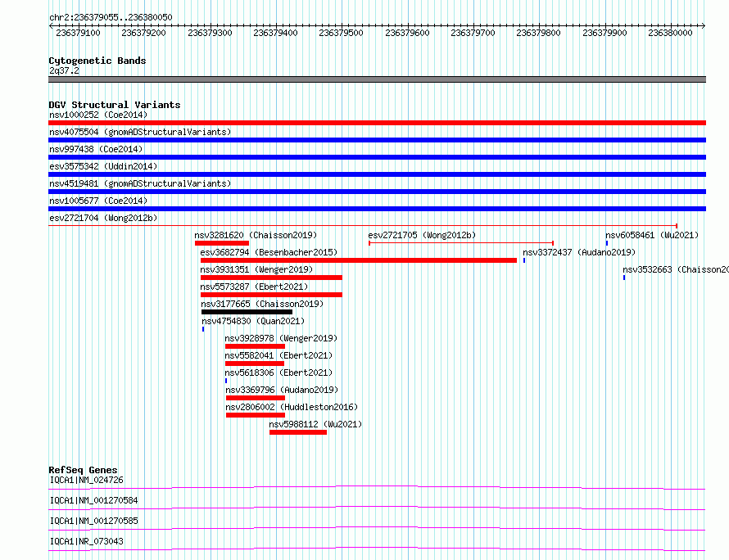Screen dimensions: 729x560
Task: Select the red nsv5988112 variant bar
Action: click(x=298, y=432)
